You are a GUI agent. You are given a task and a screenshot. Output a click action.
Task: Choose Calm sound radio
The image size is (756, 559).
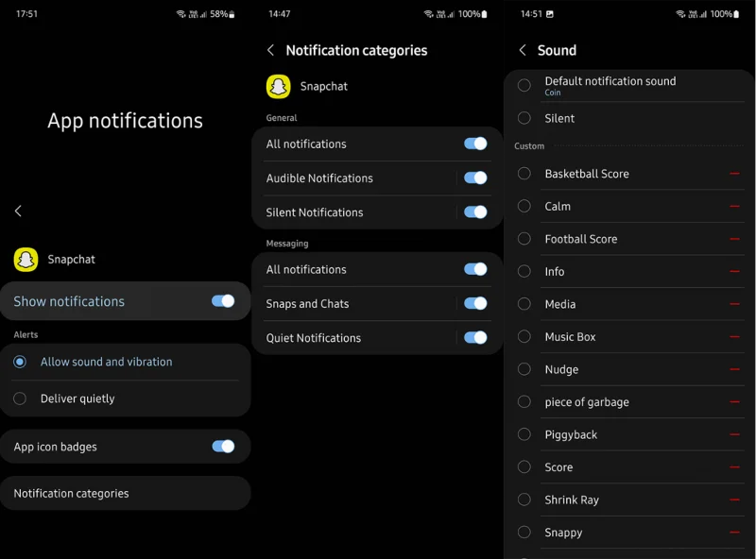524,206
